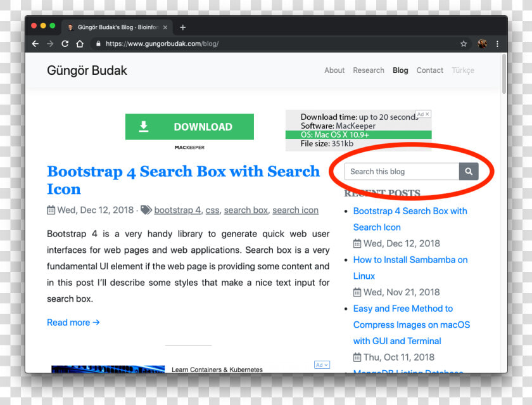The height and width of the screenshot is (405, 532).
Task: Click the search magnifier button
Action: pos(469,171)
